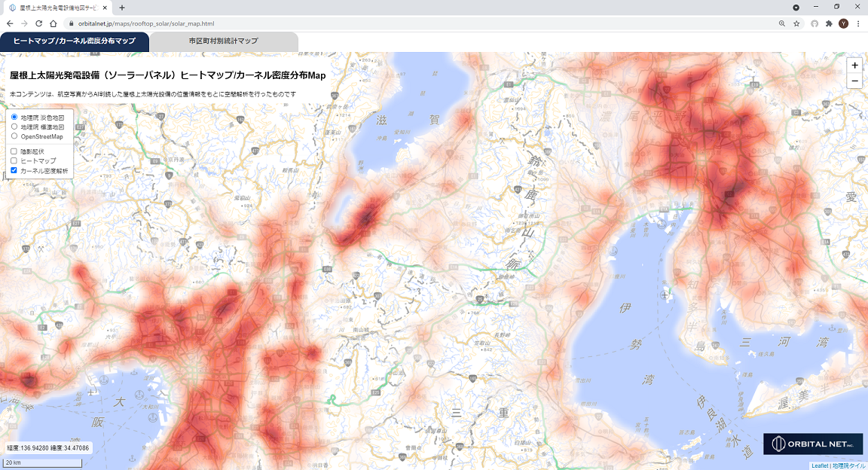This screenshot has width=868, height=470.
Task: Switch to 市区町村別統計マップ tab
Action: [x=224, y=41]
